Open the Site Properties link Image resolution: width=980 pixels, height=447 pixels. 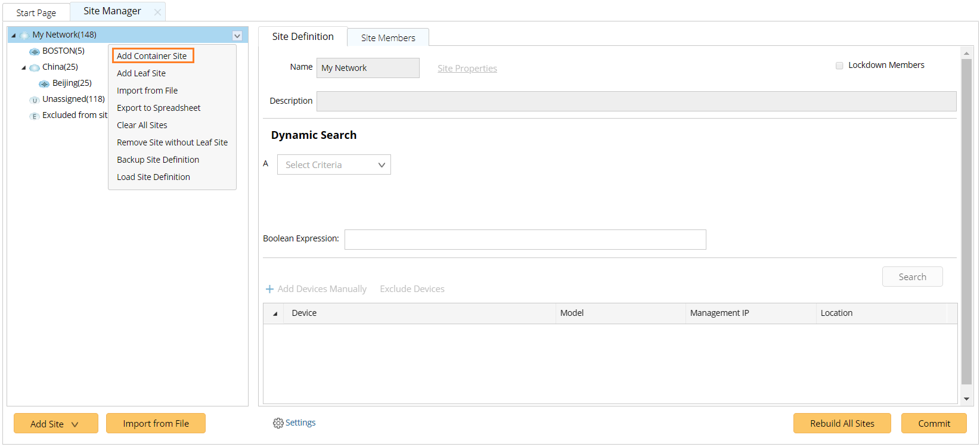(x=467, y=69)
